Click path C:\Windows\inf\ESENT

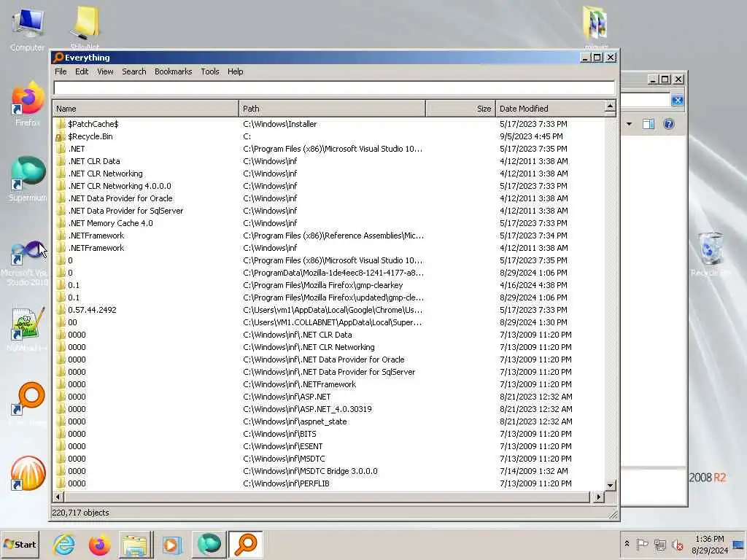tap(283, 446)
